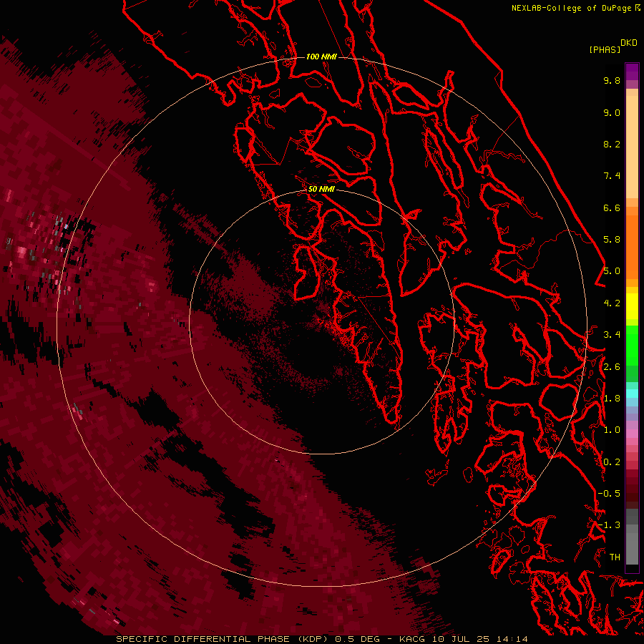644x644 pixels.
Task: Click the 5.0 legend value
Action: click(612, 271)
